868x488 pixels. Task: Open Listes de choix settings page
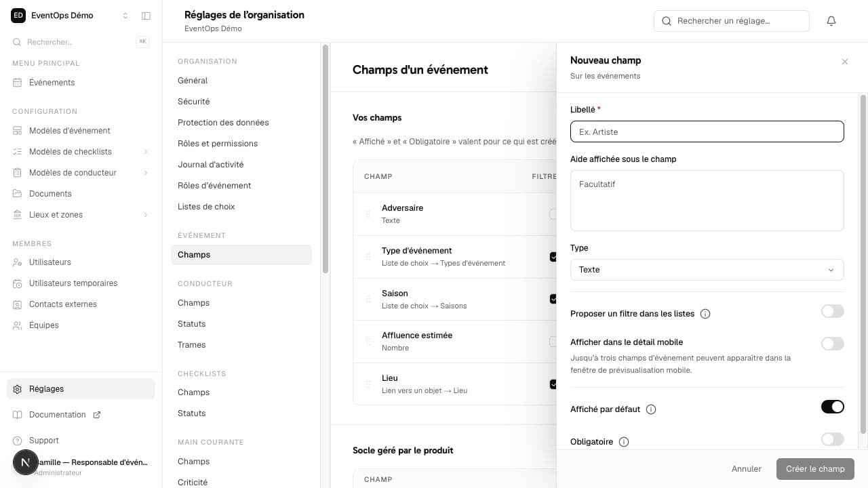tap(206, 207)
